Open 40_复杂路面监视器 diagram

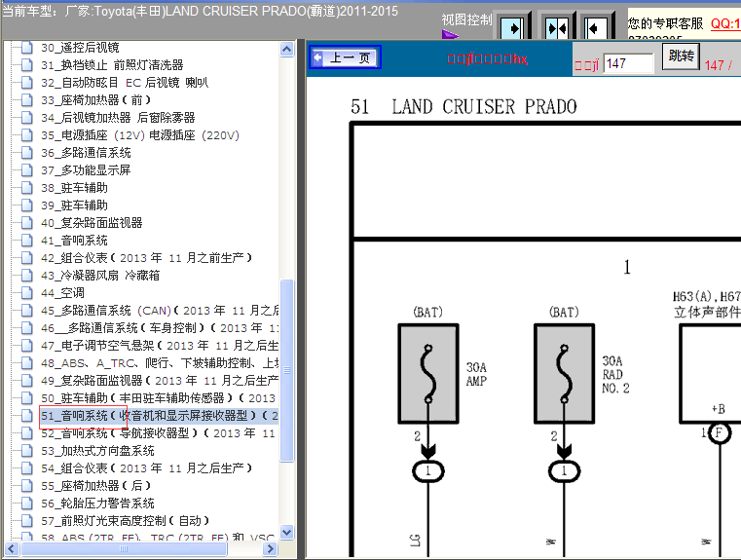(92, 223)
